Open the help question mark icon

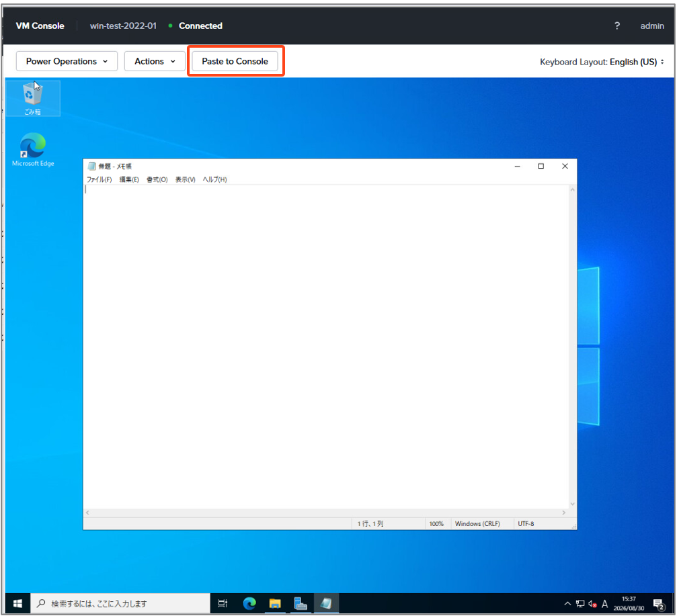617,26
